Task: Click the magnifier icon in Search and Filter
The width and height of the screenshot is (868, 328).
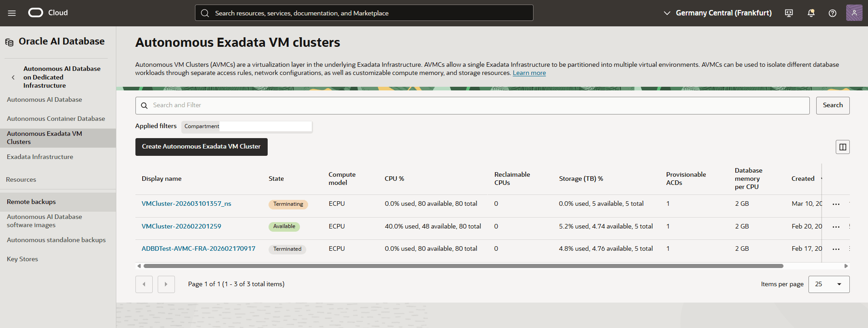Action: click(144, 105)
